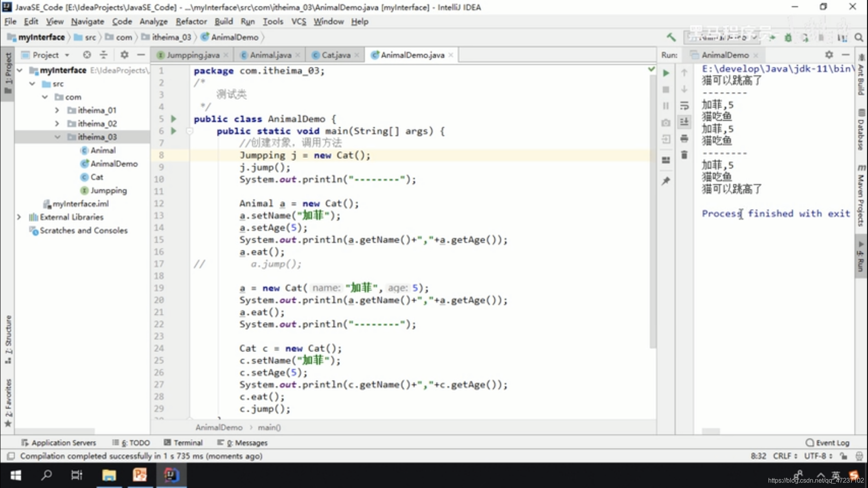Open the Terminal tool window

click(x=183, y=443)
